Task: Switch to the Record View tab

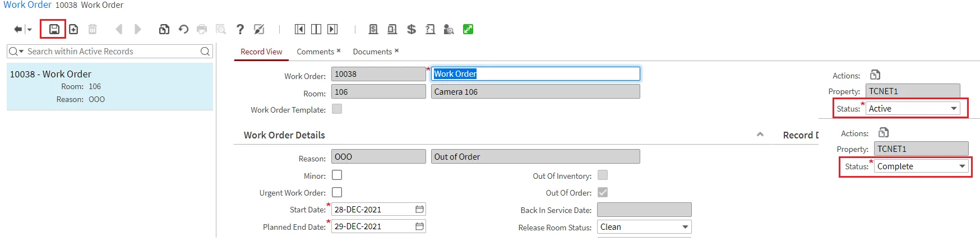Action: click(x=261, y=52)
